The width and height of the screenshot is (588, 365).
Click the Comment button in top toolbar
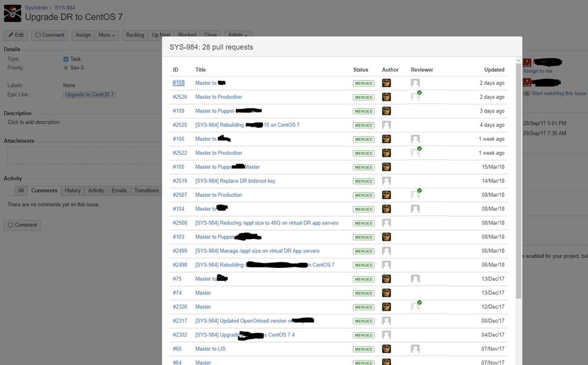point(49,35)
